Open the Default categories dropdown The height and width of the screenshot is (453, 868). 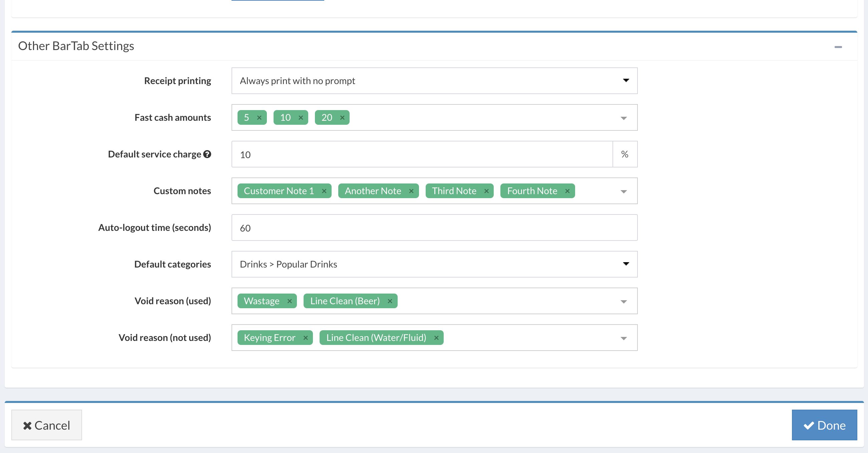click(434, 264)
